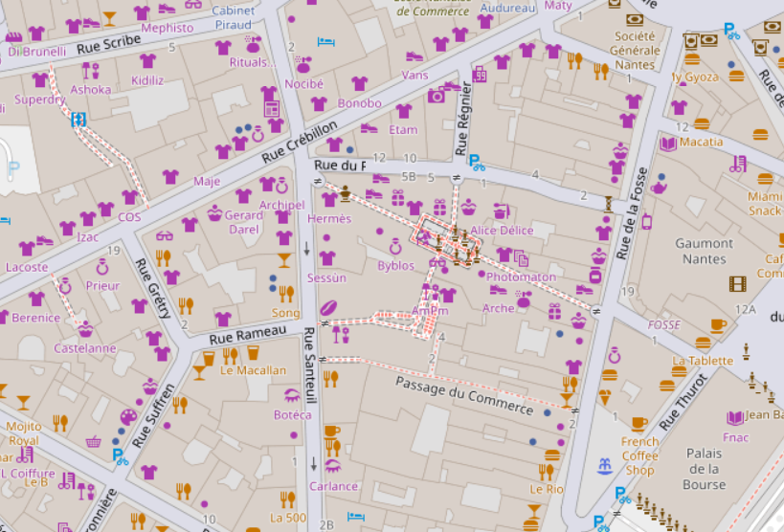Click the shopping basket icon near Mojito Royal
Viewport: 784px width, 532px height.
click(x=94, y=442)
